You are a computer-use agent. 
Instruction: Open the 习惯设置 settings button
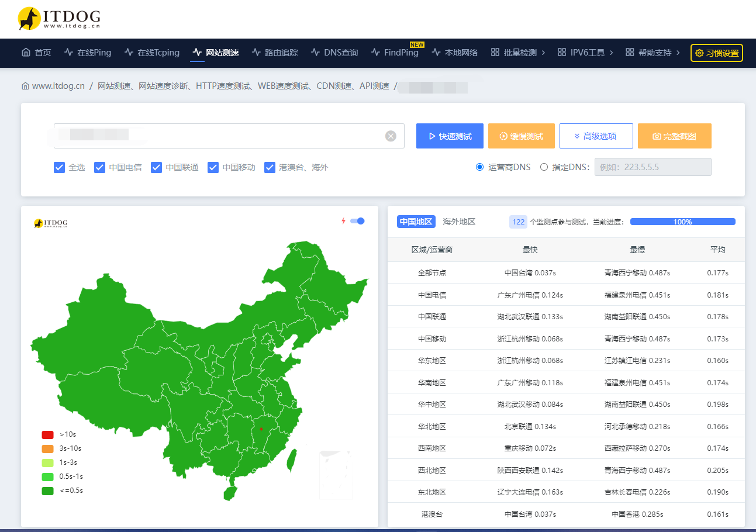[716, 53]
